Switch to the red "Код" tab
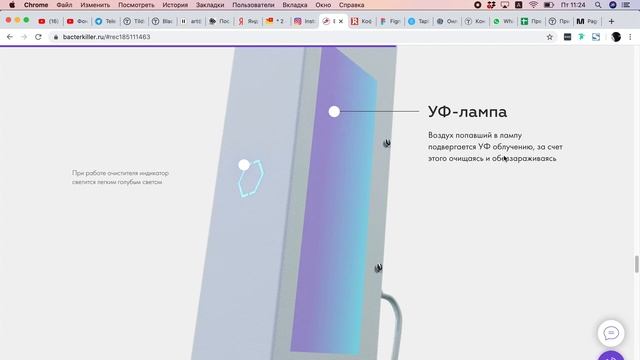 pyautogui.click(x=361, y=21)
